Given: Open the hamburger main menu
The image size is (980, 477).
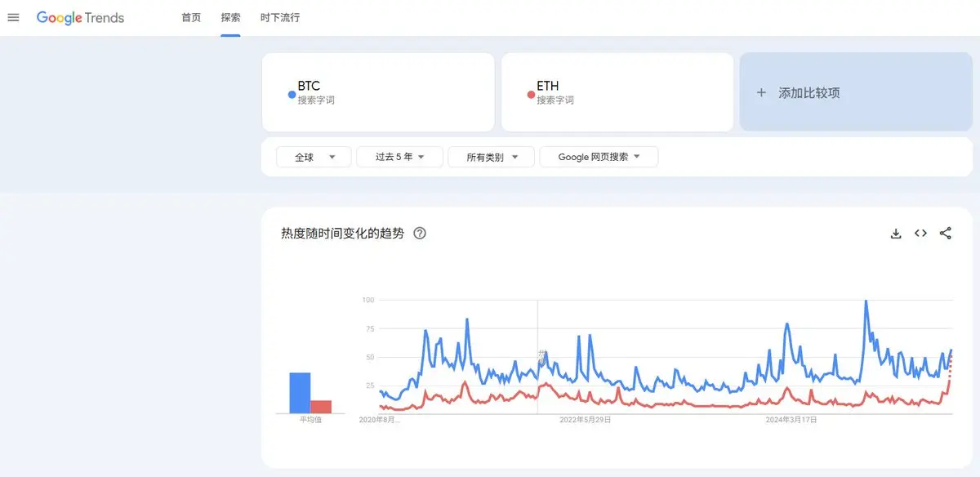Looking at the screenshot, I should (13, 17).
